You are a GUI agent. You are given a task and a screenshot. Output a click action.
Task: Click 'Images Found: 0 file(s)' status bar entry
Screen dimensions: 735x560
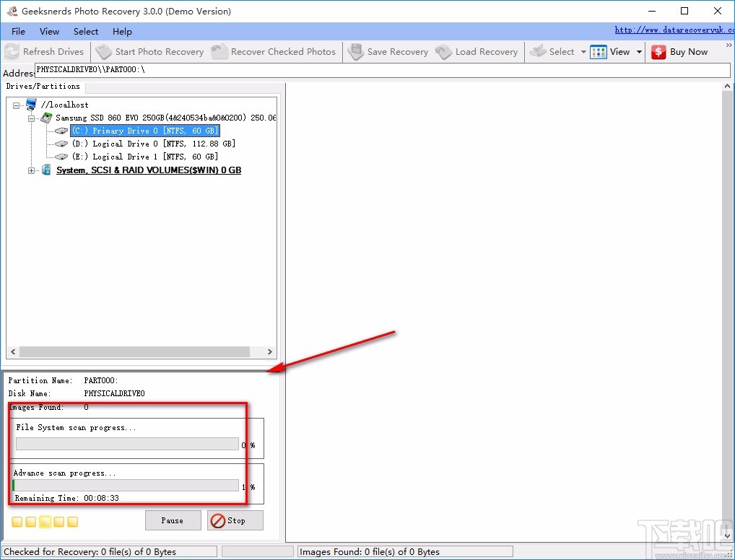405,551
